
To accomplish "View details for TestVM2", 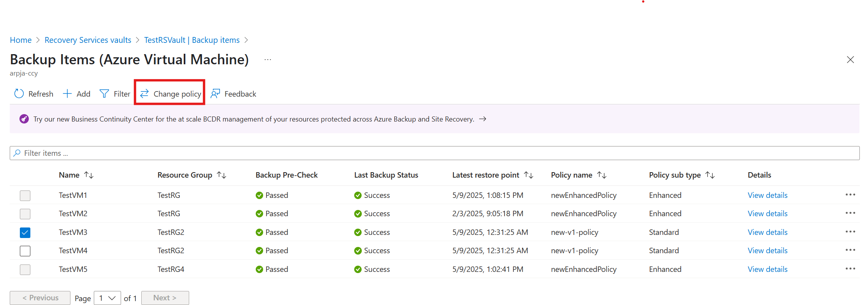I will [x=767, y=213].
